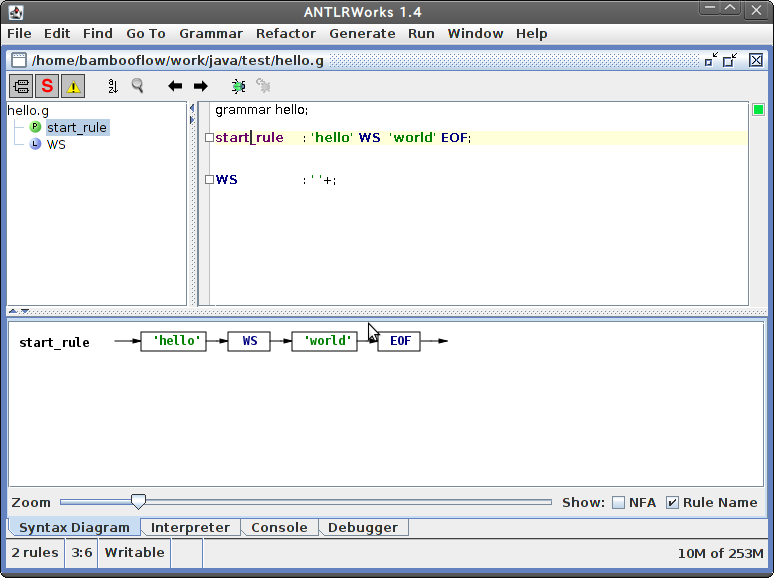Click the WS box in syntax diagram
The width and height of the screenshot is (774, 578).
coord(249,341)
